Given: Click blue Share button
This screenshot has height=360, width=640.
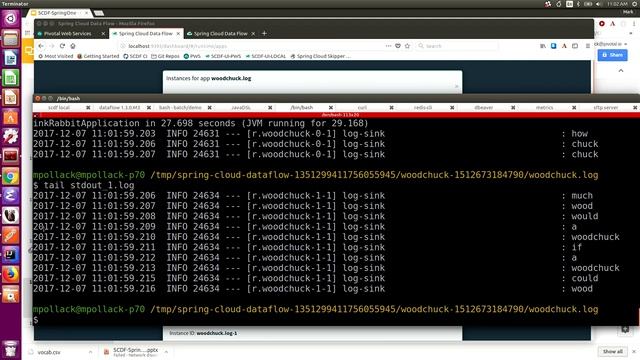Looking at the screenshot, I should [613, 55].
